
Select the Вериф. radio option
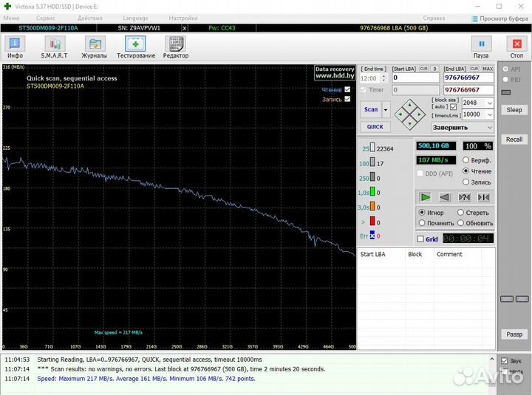(x=466, y=160)
